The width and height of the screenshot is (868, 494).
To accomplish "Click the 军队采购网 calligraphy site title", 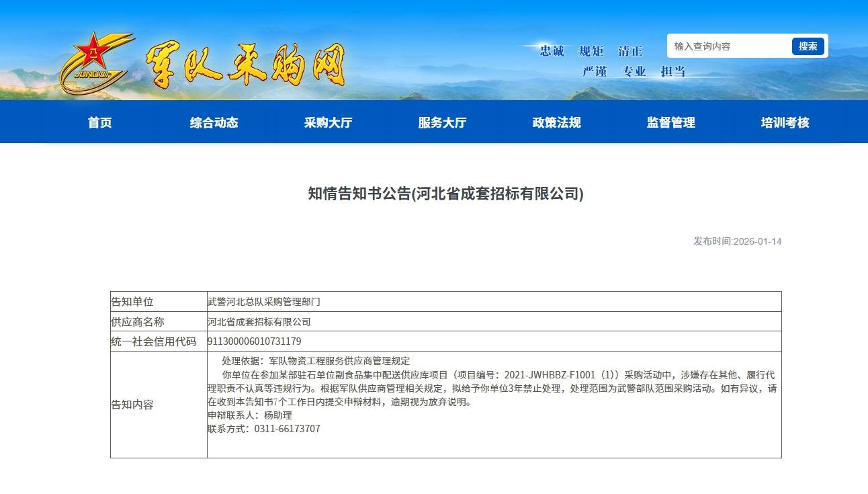I will [245, 66].
